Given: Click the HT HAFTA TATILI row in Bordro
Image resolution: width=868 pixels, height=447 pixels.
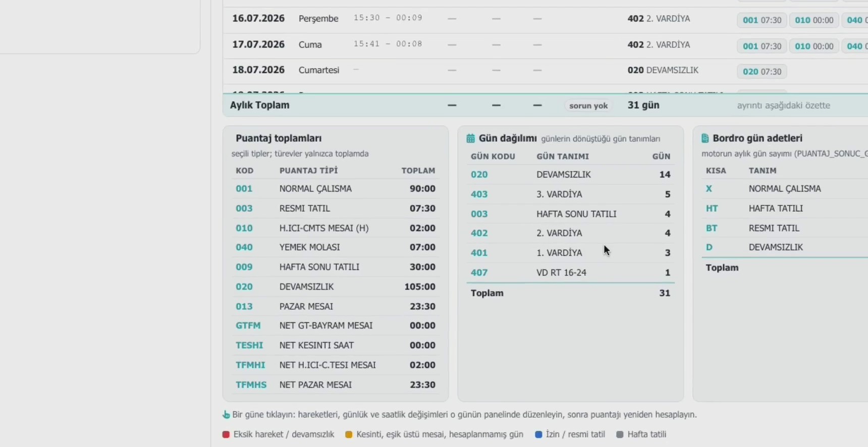Looking at the screenshot, I should (x=785, y=208).
